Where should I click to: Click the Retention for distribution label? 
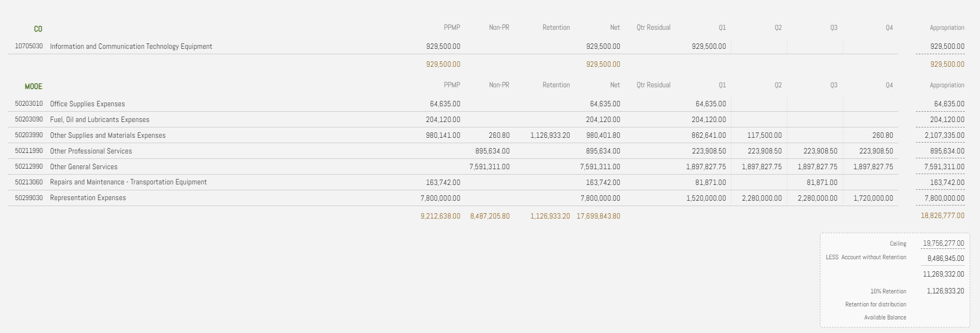pyautogui.click(x=875, y=305)
